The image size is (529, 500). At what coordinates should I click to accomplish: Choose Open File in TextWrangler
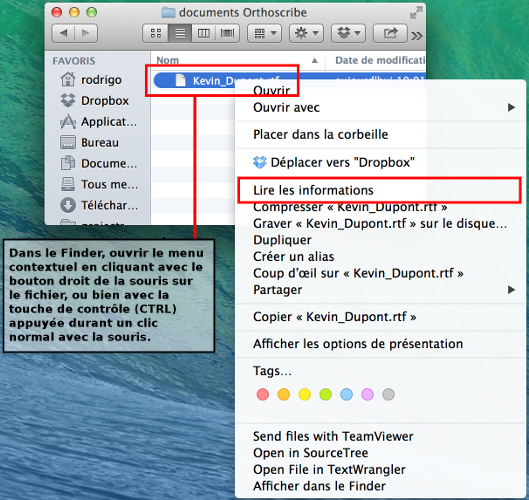381,469
